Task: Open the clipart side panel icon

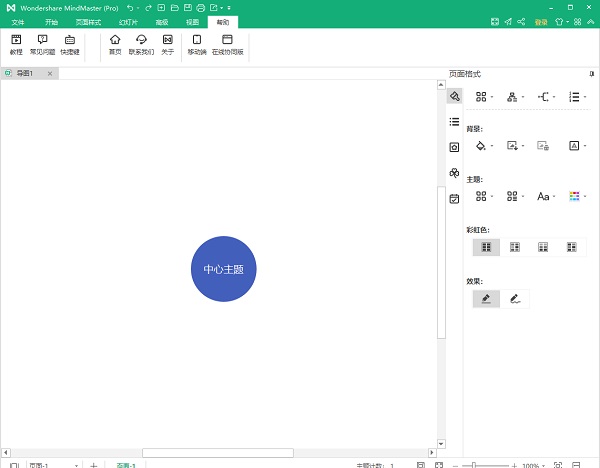Action: pyautogui.click(x=454, y=173)
